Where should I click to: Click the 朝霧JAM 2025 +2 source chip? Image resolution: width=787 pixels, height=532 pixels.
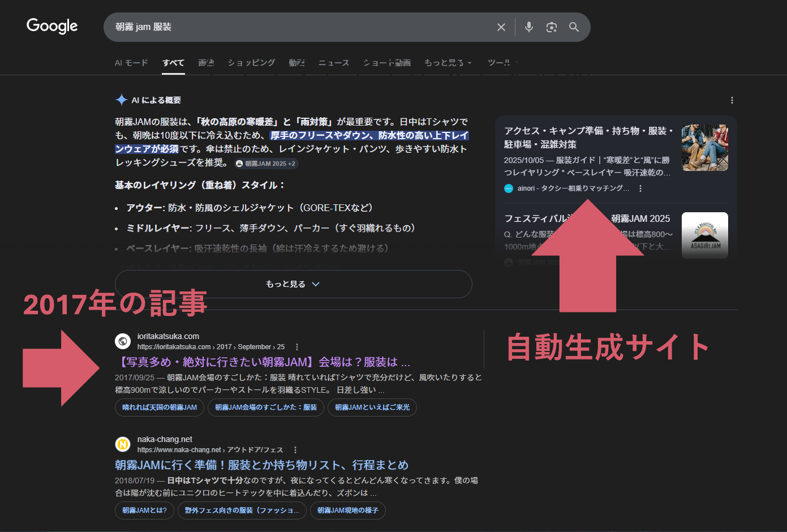tap(266, 164)
